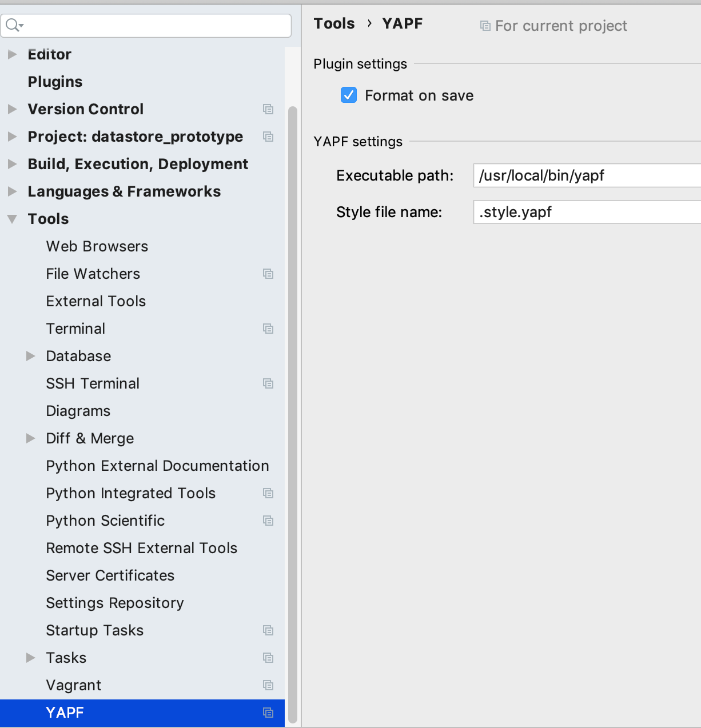The image size is (701, 728).
Task: Open External Tools settings
Action: point(96,301)
